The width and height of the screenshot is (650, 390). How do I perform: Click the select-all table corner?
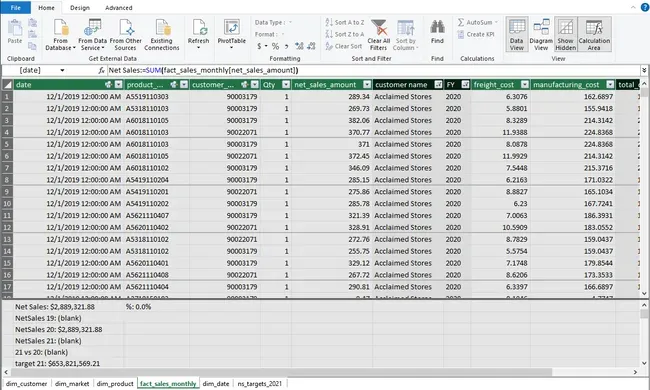[x=7, y=85]
